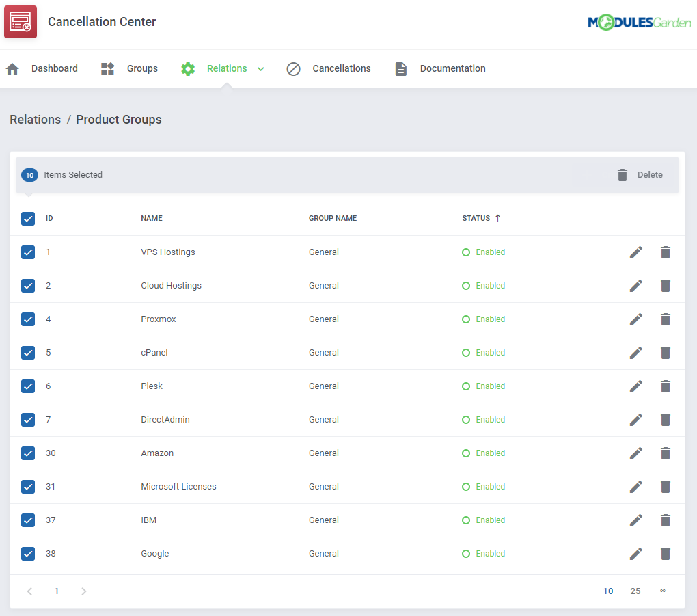Untick the Amazon row checkbox
The image size is (697, 616).
pos(28,453)
